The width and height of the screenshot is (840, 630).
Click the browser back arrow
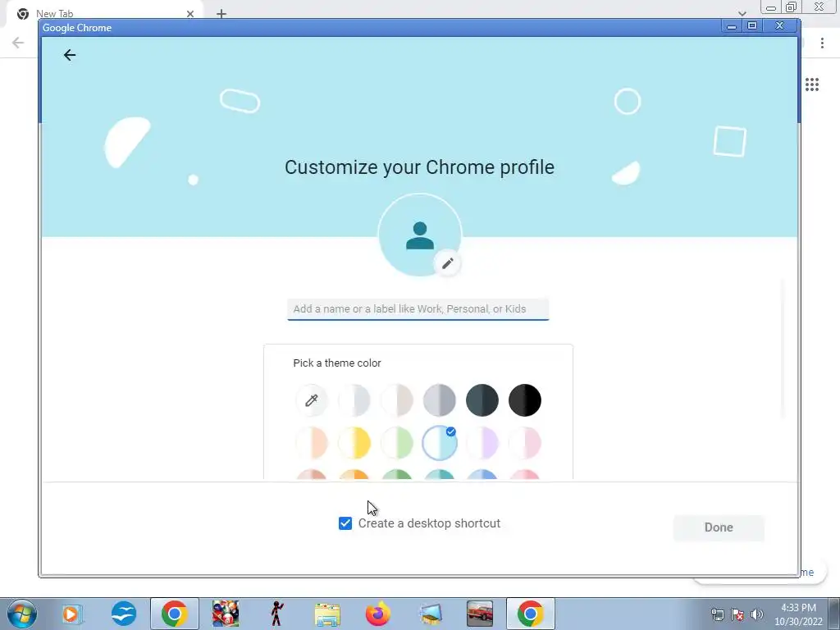tap(18, 43)
